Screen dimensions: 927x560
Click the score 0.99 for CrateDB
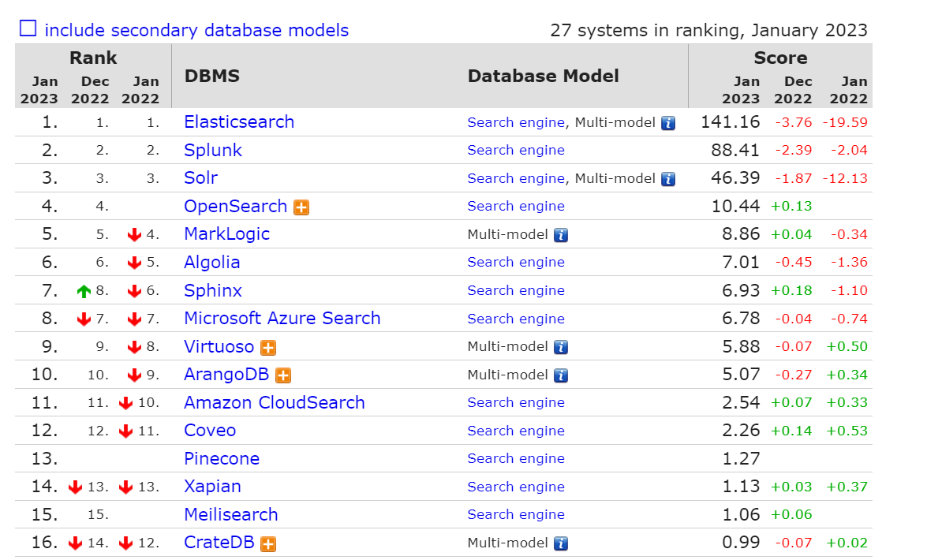point(741,543)
